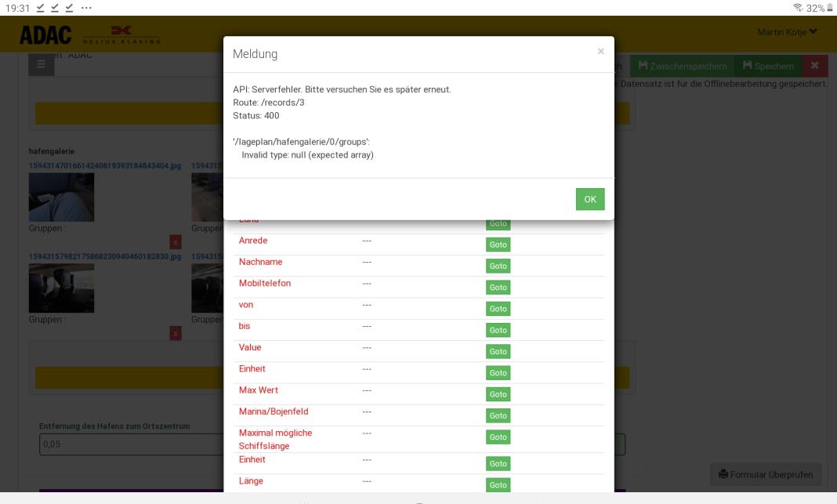Click the Zwischenspeichern button
The height and width of the screenshot is (504, 837).
[x=683, y=67]
